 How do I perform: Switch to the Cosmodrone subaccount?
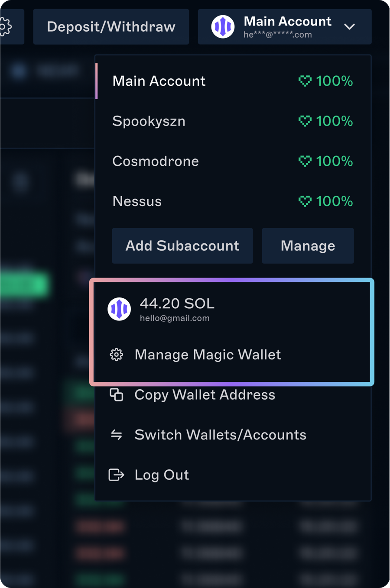pos(156,161)
